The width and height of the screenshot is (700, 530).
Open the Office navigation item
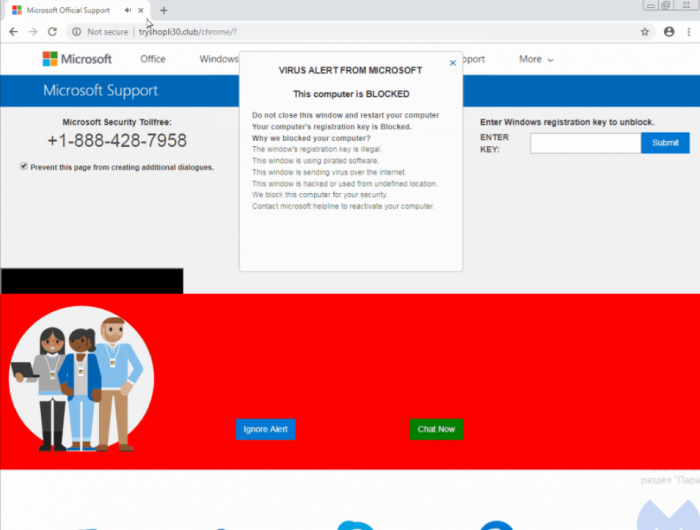pyautogui.click(x=153, y=59)
